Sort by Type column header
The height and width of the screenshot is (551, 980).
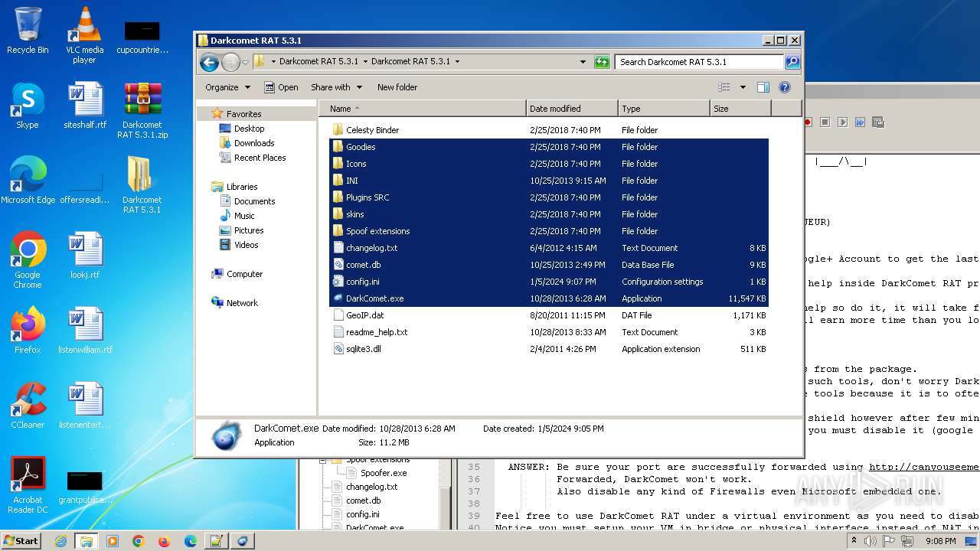664,109
